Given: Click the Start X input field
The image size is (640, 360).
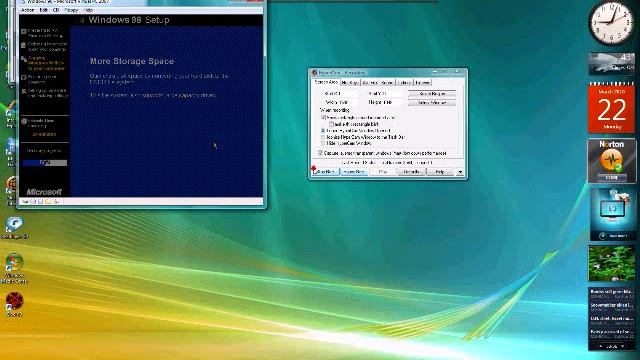Looking at the screenshot, I should pyautogui.click(x=349, y=94).
